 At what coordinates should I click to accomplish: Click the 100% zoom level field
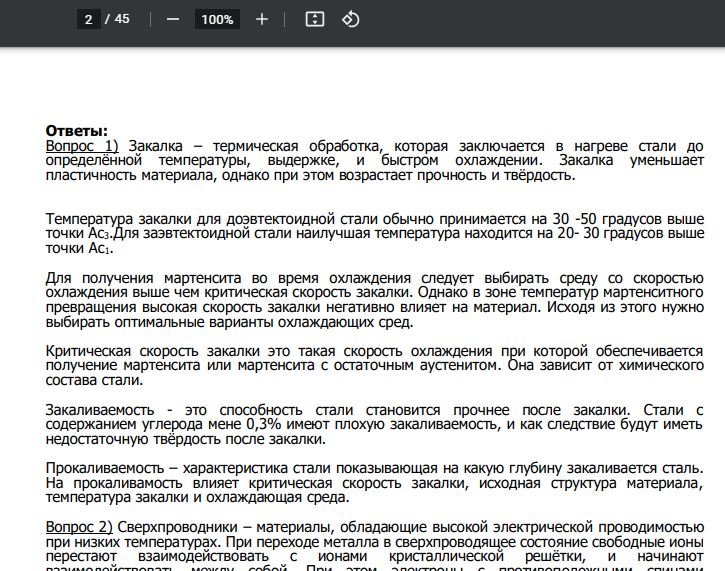(217, 19)
